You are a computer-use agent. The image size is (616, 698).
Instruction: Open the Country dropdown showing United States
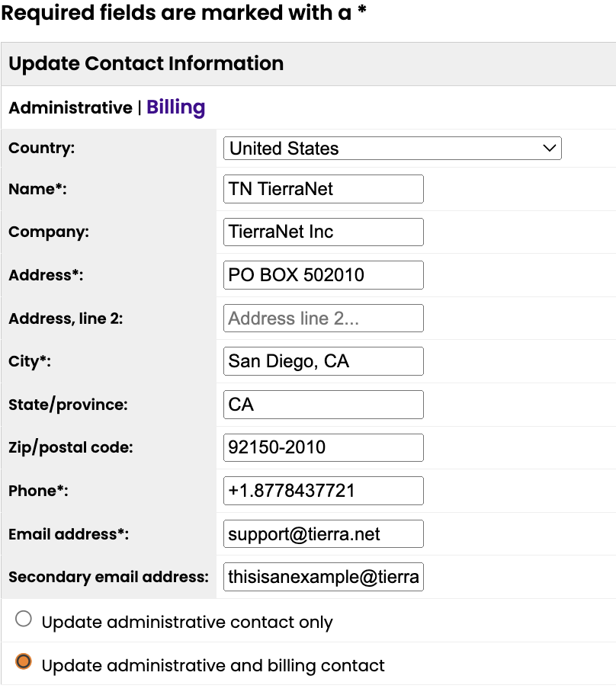click(393, 149)
